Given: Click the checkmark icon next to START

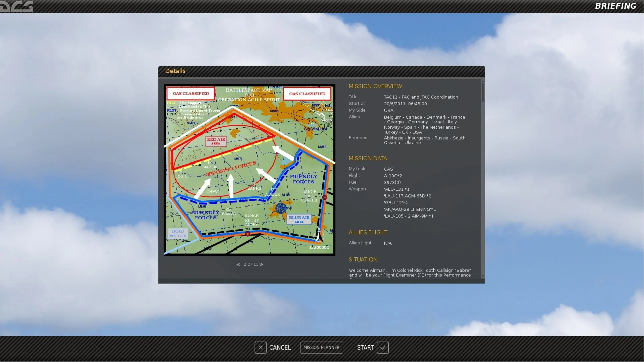Looking at the screenshot, I should 383,348.
